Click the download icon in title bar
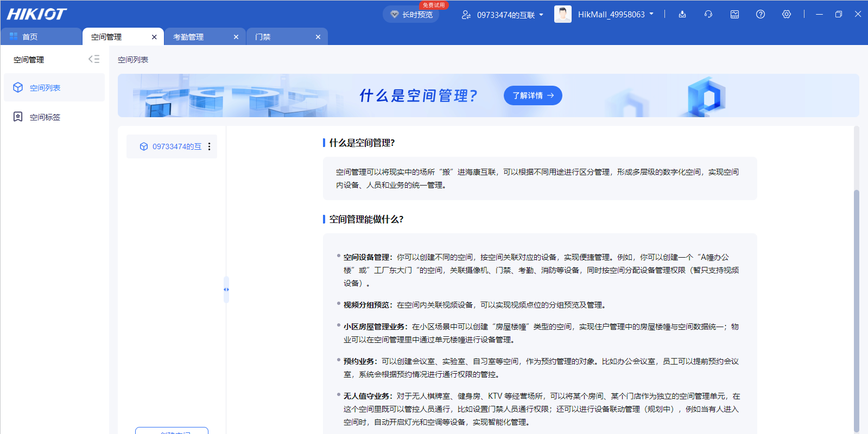Viewport: 868px width, 434px height. click(x=682, y=15)
